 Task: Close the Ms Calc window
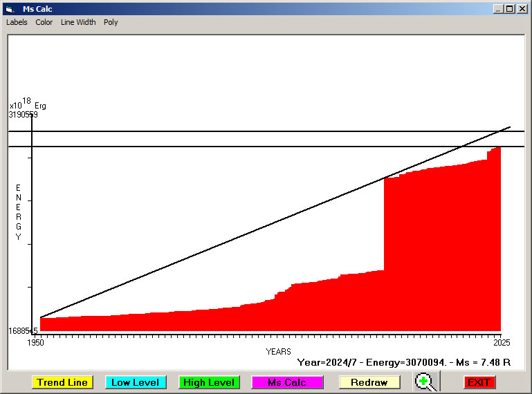521,9
